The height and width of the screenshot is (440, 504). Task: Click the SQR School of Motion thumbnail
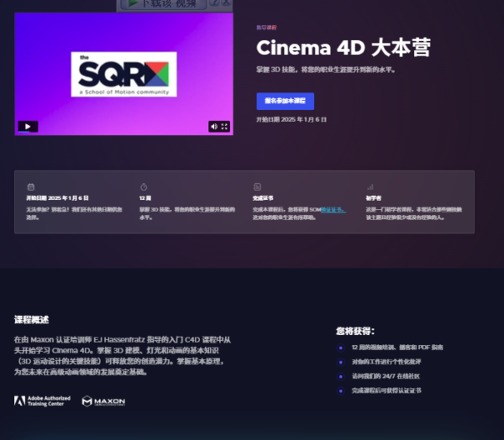point(123,74)
